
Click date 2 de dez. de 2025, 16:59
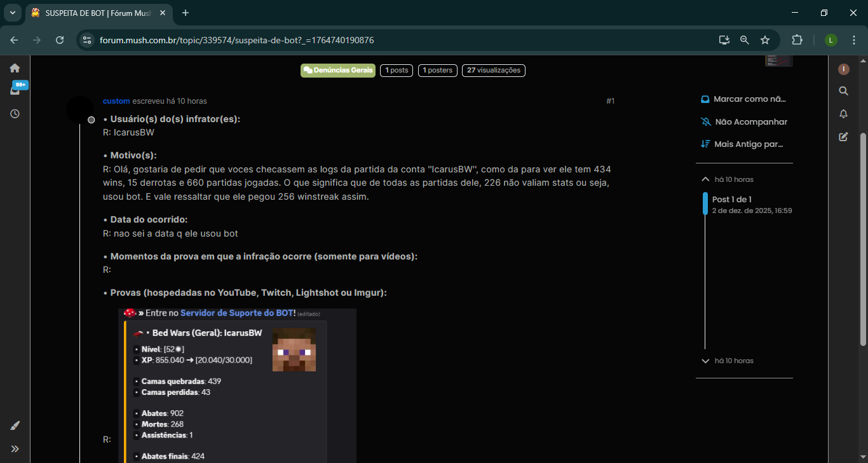tap(752, 211)
